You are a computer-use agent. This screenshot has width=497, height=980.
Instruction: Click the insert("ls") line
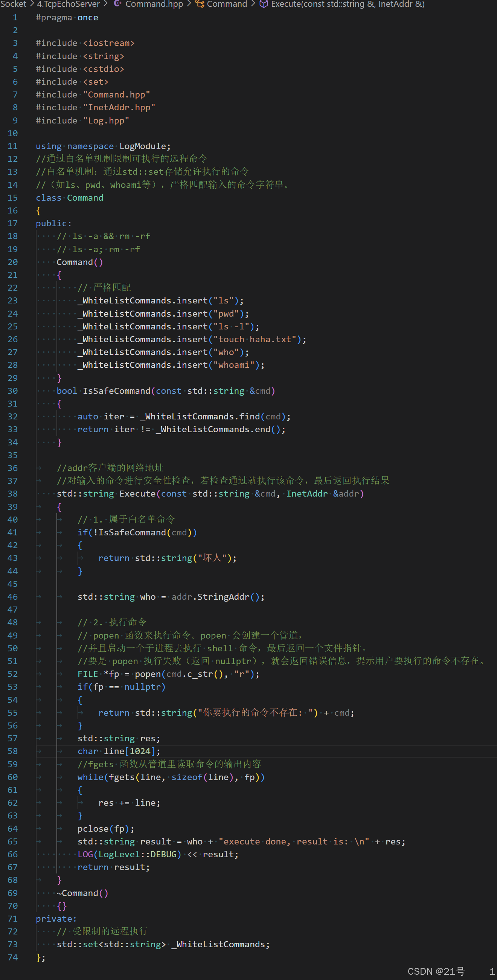click(x=161, y=300)
